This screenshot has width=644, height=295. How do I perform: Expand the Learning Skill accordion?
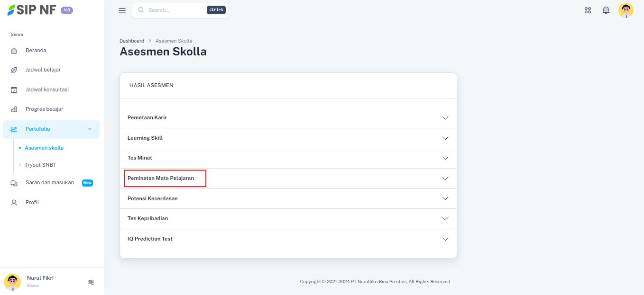coord(445,138)
